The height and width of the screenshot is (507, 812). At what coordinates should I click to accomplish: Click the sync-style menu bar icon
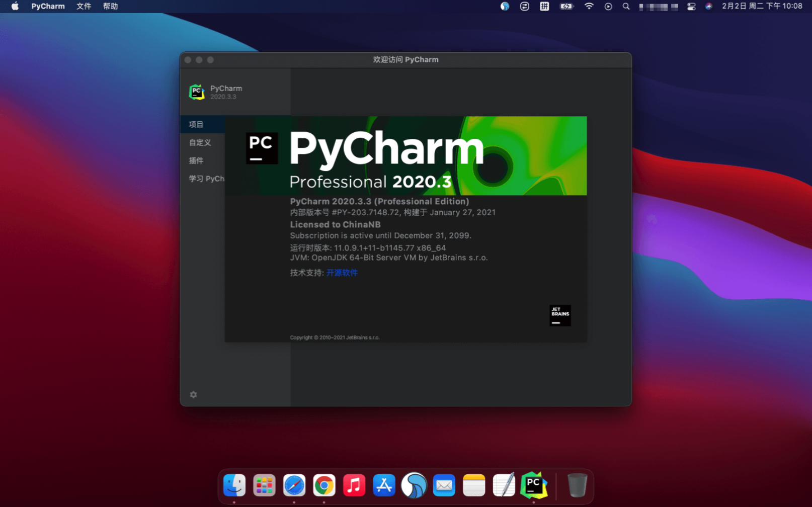[x=524, y=7]
